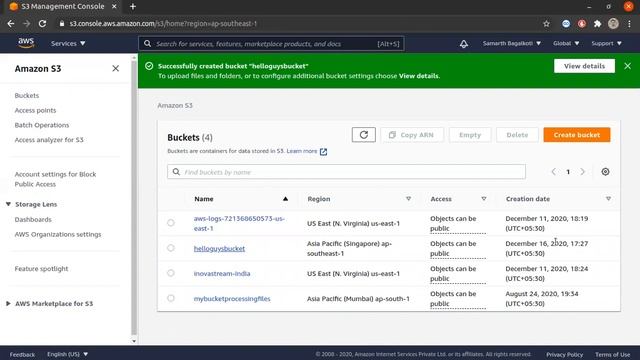Open the aws-logs-721368650573-us-east-1 bucket
Image resolution: width=640 pixels, height=360 pixels.
[239, 223]
